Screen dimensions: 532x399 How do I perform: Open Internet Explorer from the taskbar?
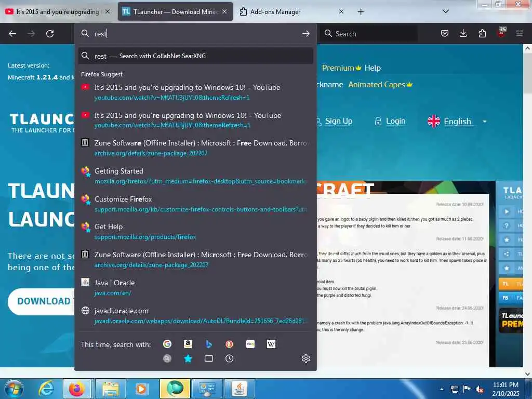[46, 389]
